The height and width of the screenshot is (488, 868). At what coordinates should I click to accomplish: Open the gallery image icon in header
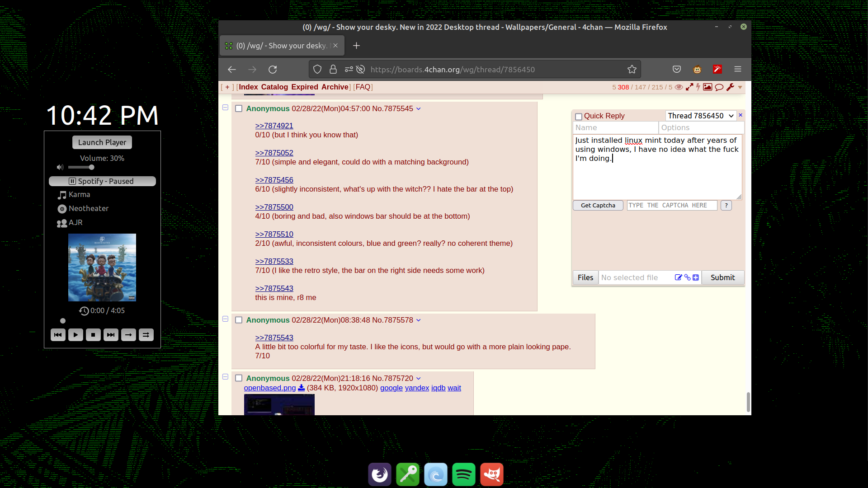click(708, 87)
